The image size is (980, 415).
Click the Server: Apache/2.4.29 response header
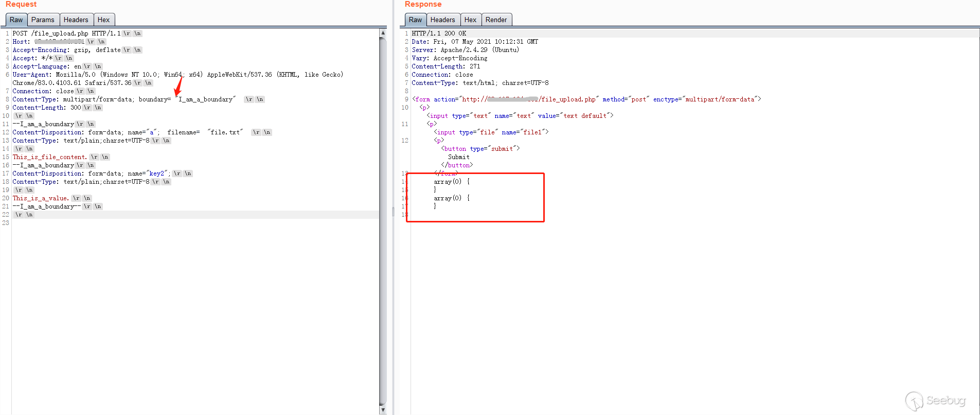pos(465,50)
